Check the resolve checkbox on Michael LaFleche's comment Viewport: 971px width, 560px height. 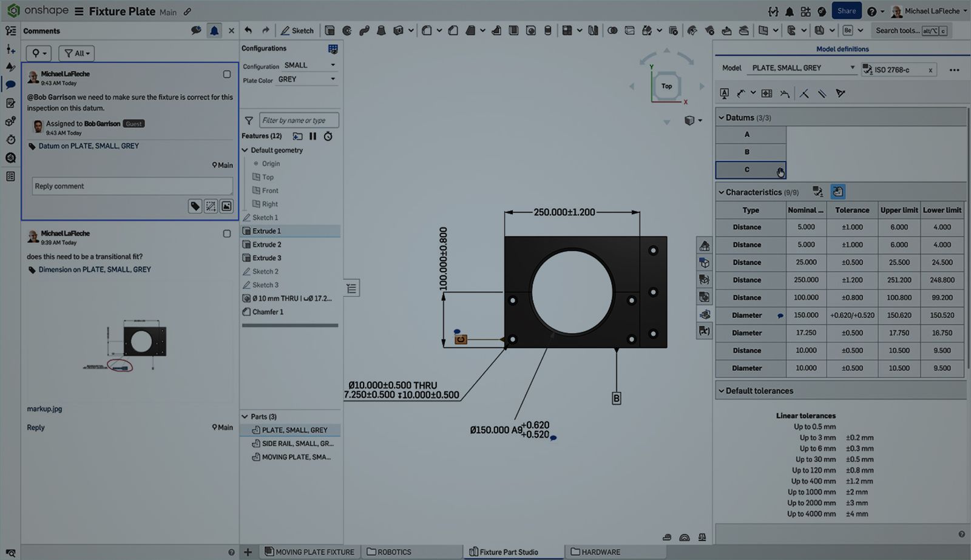[228, 74]
